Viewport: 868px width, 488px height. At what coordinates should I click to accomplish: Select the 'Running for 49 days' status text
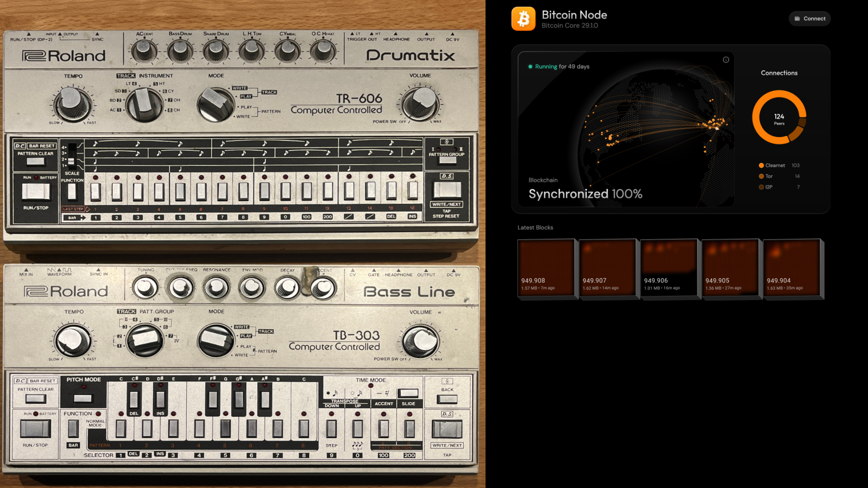(x=562, y=66)
